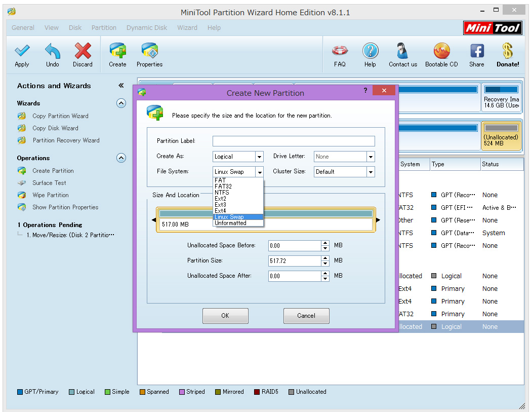The width and height of the screenshot is (532, 412).
Task: Click the dialog help question mark
Action: [x=365, y=90]
